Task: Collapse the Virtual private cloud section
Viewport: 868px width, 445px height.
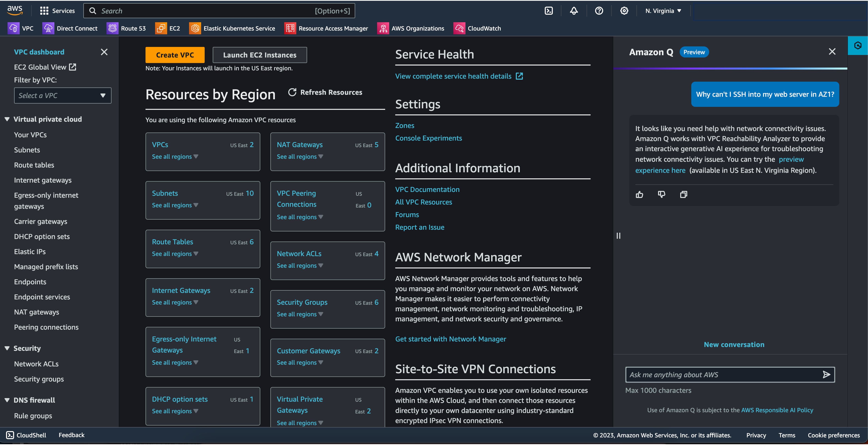Action: point(7,119)
